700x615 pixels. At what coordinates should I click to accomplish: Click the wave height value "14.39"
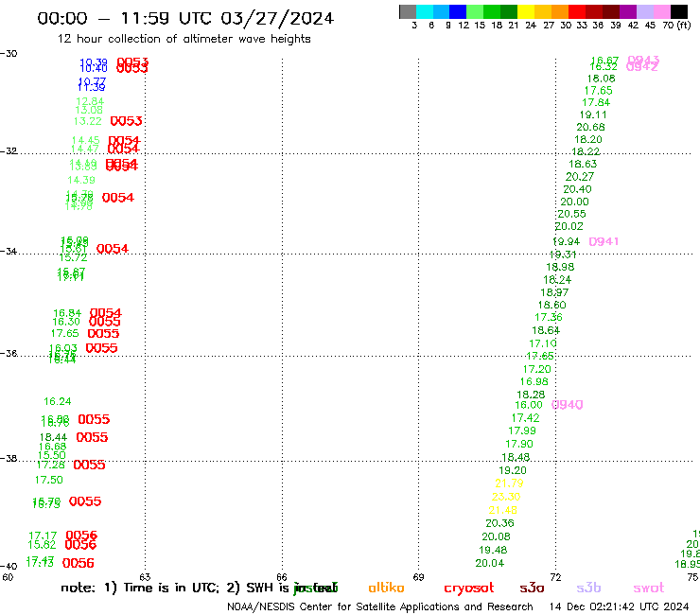(81, 180)
